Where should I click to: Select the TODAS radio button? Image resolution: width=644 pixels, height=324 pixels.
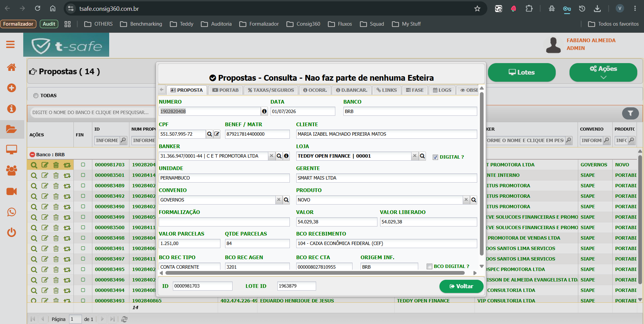[36, 96]
